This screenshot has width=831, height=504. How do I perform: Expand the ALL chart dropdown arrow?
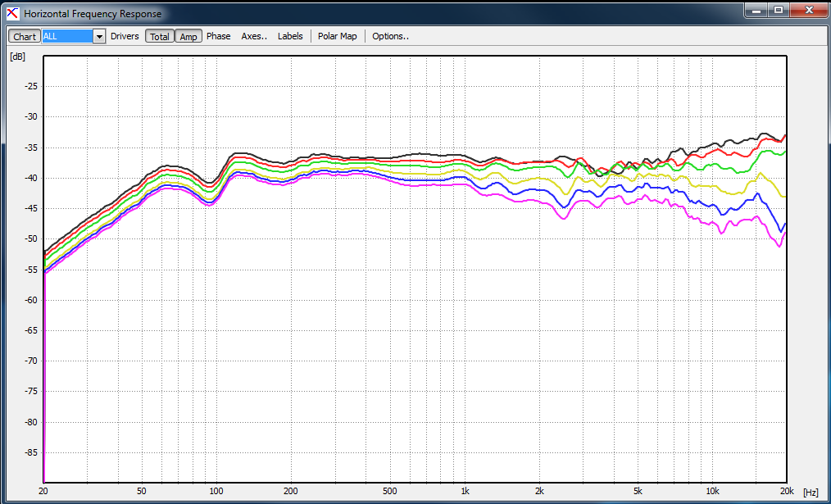tap(99, 36)
